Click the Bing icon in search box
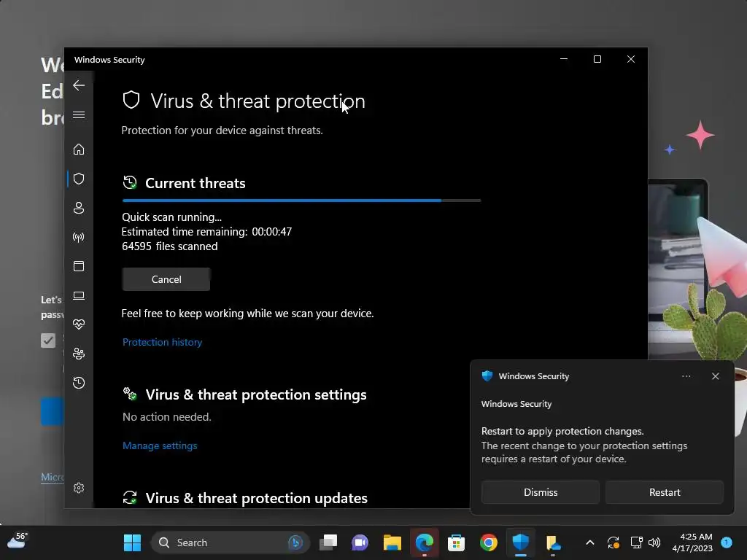Viewport: 747px width, 560px height. point(295,542)
